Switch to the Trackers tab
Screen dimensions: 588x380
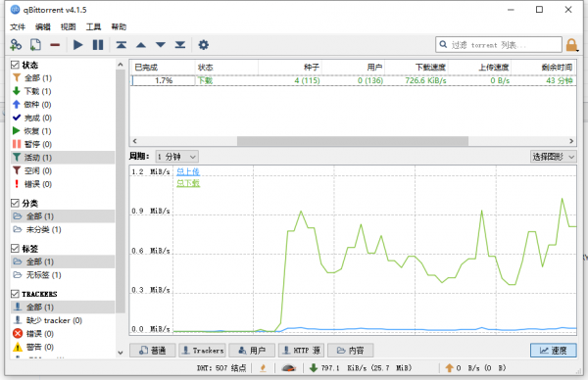pos(202,351)
